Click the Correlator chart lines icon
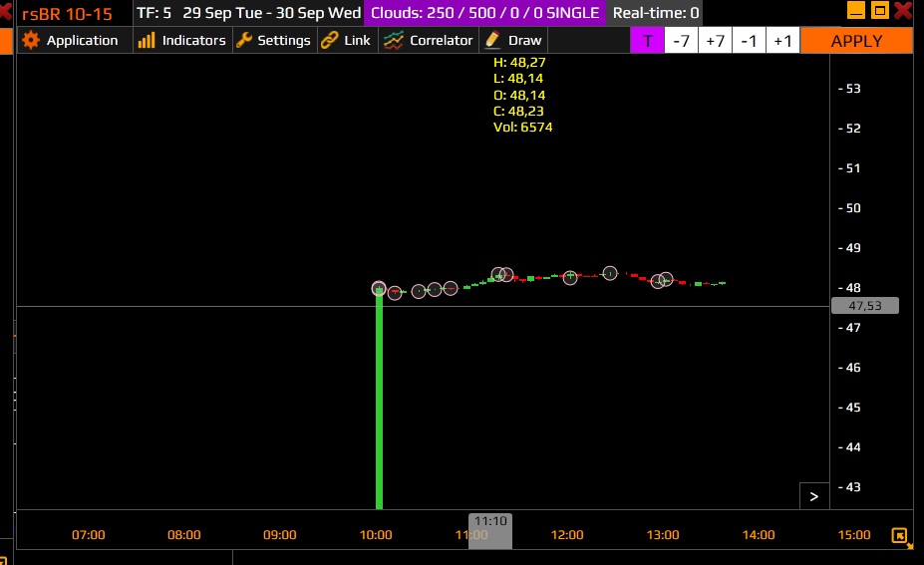This screenshot has height=565, width=924. coord(393,40)
